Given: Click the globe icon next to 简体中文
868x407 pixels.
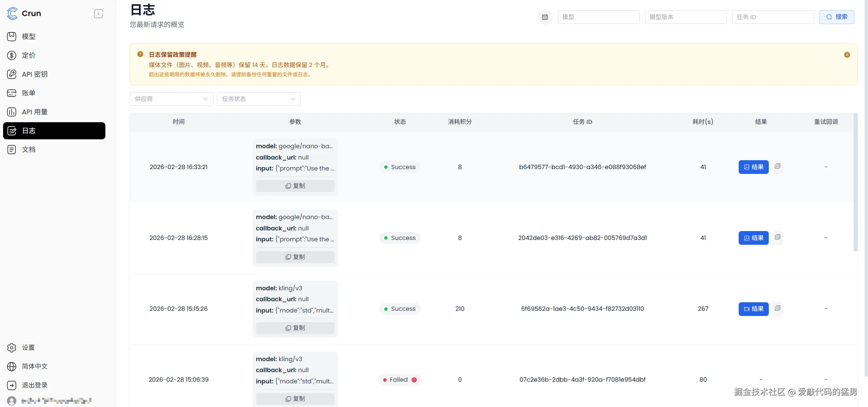Looking at the screenshot, I should click(x=12, y=366).
